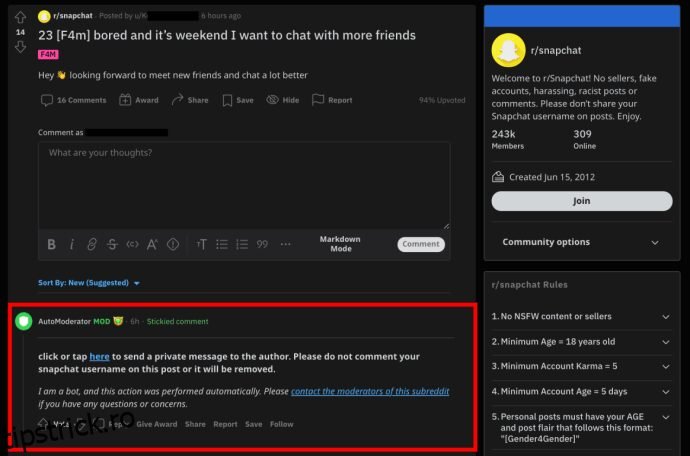Image resolution: width=690 pixels, height=456 pixels.
Task: Downvote the post with the down arrow
Action: point(20,46)
